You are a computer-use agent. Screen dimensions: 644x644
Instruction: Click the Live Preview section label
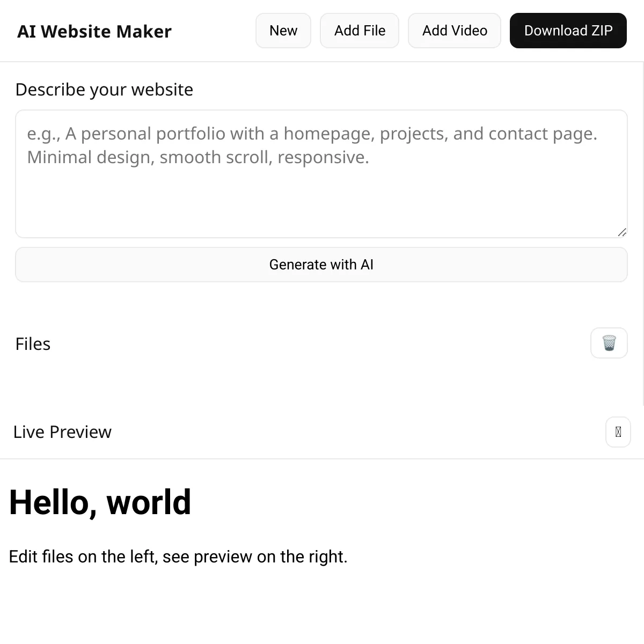pyautogui.click(x=62, y=431)
